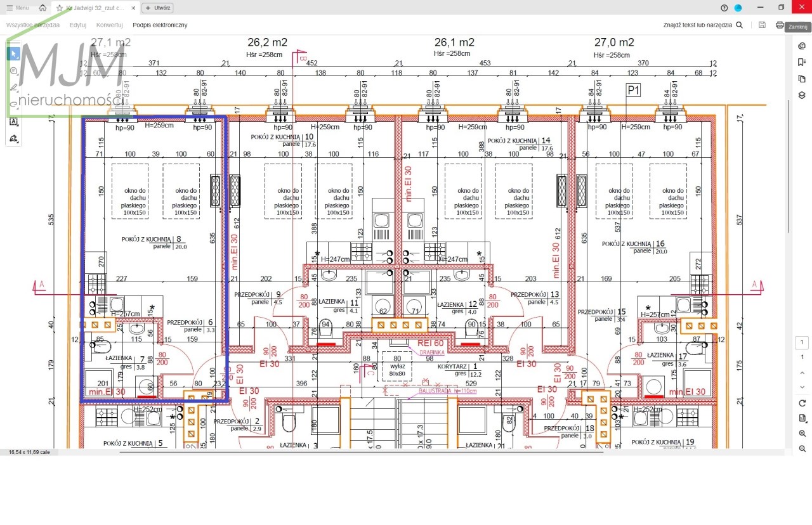The image size is (812, 525).
Task: Zoom in on the document
Action: coord(802,434)
